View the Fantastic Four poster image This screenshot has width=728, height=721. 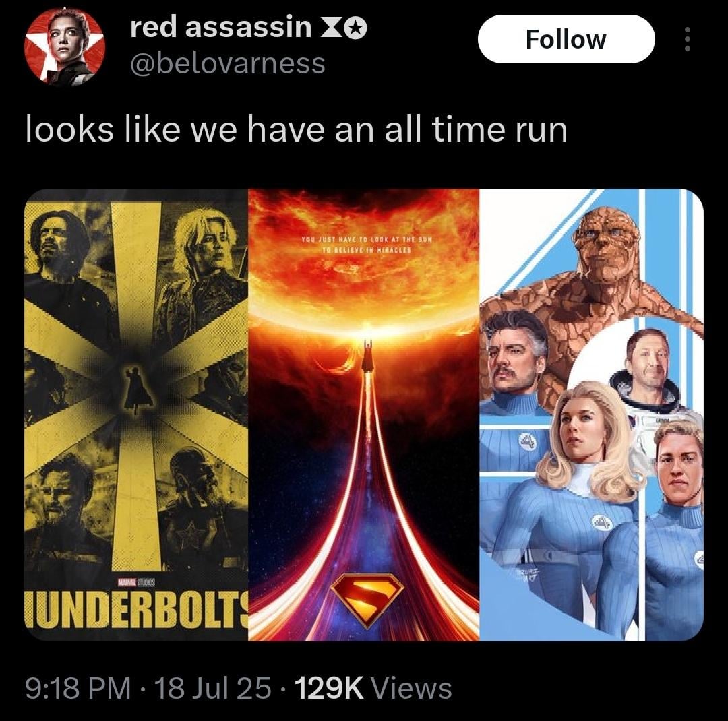[592, 414]
